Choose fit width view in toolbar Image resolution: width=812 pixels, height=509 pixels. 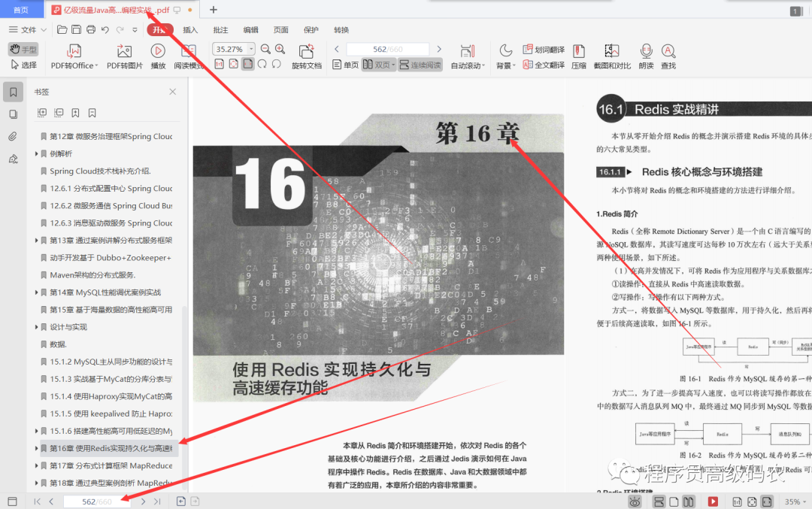(x=248, y=64)
